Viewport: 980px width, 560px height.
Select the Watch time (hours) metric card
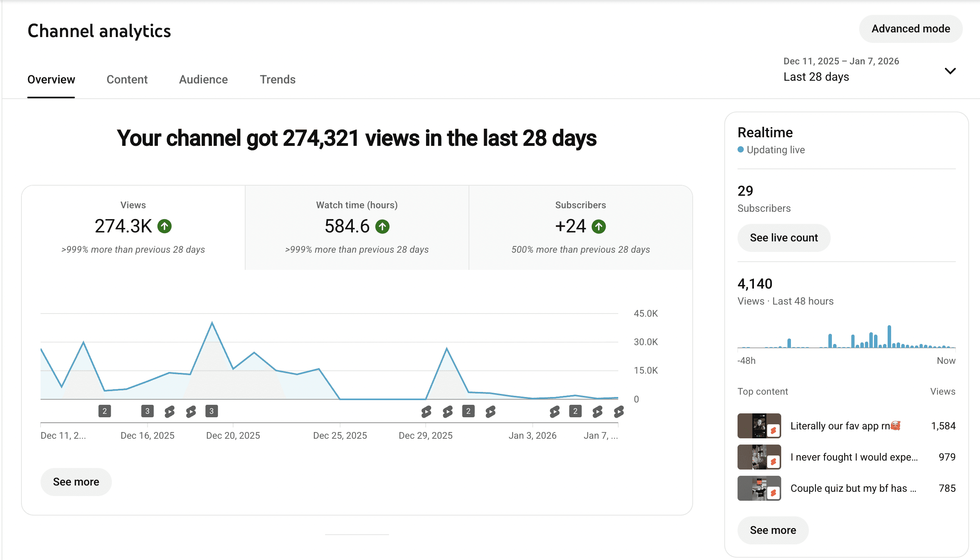tap(357, 227)
